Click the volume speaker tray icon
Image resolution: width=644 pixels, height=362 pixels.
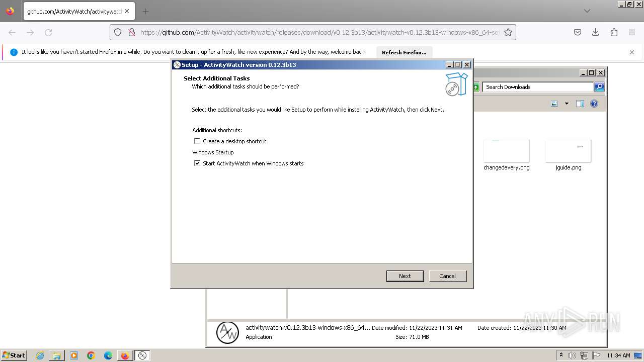[x=572, y=355]
